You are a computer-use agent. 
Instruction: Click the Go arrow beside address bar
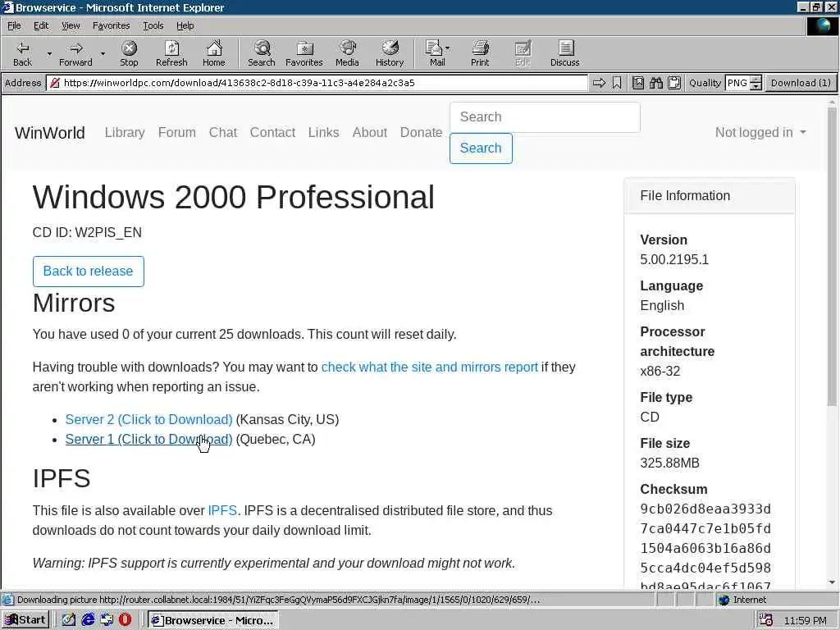coord(599,83)
